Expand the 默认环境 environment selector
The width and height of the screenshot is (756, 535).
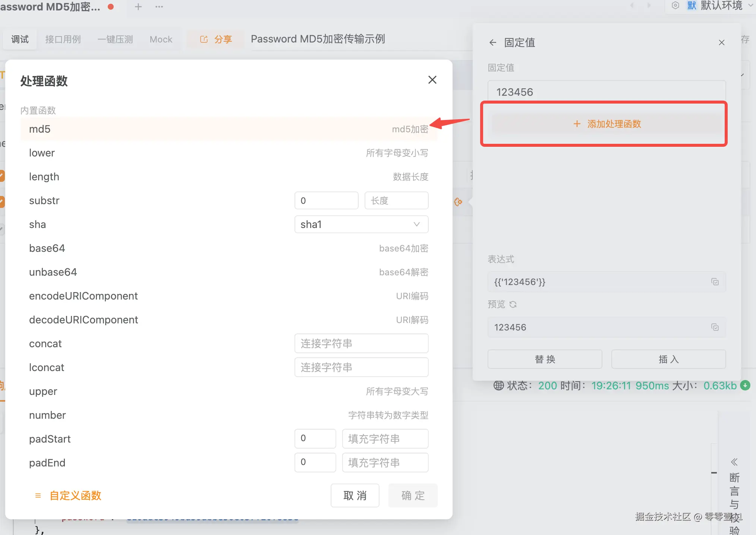751,5
